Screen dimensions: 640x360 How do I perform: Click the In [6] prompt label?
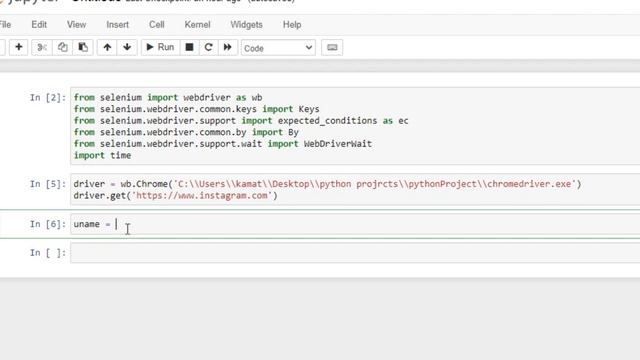[x=48, y=224]
